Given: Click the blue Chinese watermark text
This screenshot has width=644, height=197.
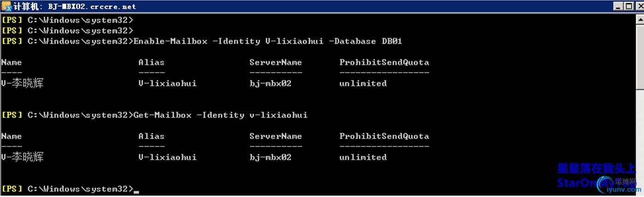Looking at the screenshot, I should (x=600, y=168).
